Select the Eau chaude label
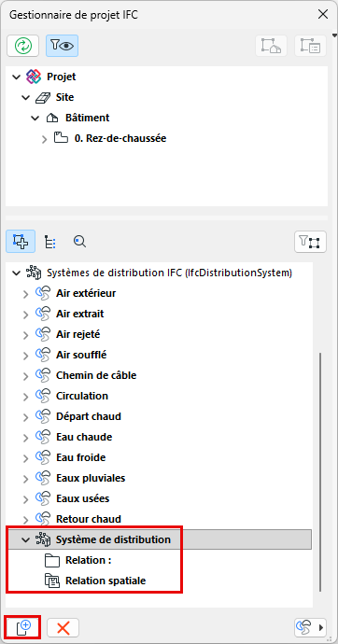Screen dimensions: 338x644 click(84, 437)
